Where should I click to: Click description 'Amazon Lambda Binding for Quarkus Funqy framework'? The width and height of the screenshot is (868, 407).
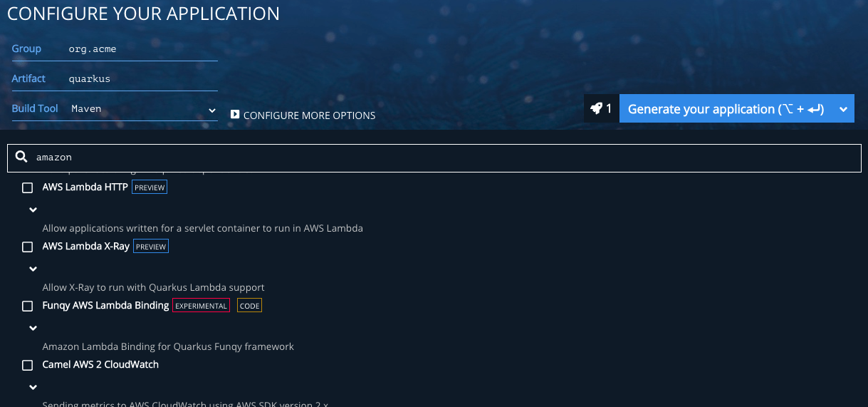[168, 347]
